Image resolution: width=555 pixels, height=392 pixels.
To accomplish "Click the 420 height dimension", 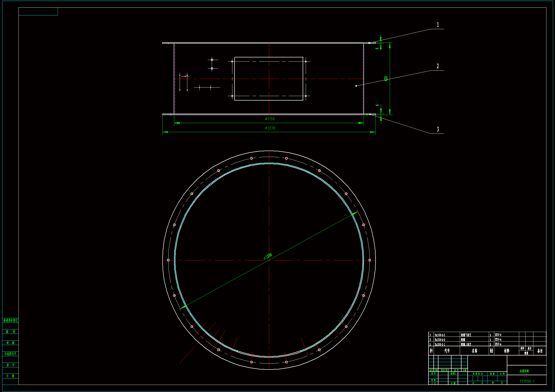I will coord(386,78).
